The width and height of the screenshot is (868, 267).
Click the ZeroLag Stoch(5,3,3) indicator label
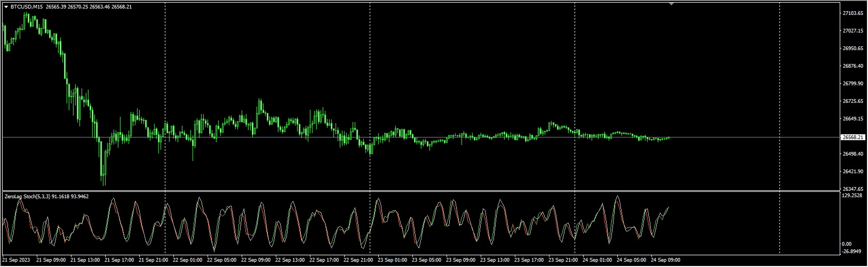click(27, 197)
